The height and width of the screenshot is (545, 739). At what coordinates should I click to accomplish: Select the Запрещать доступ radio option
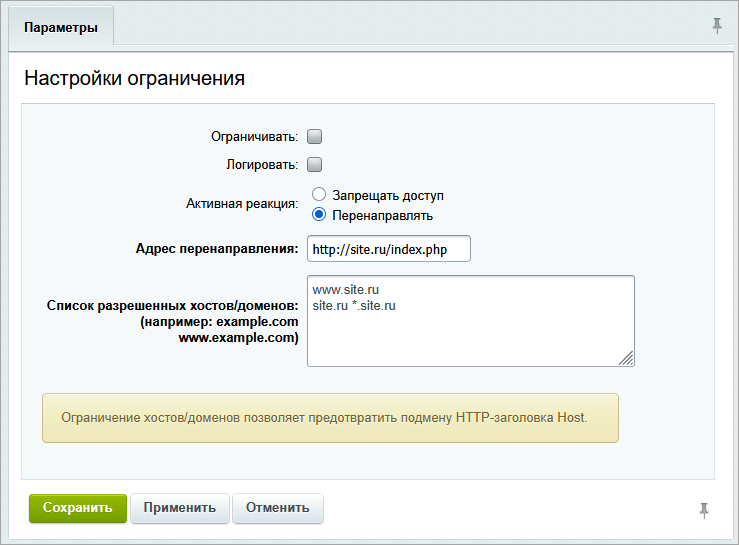pos(319,194)
